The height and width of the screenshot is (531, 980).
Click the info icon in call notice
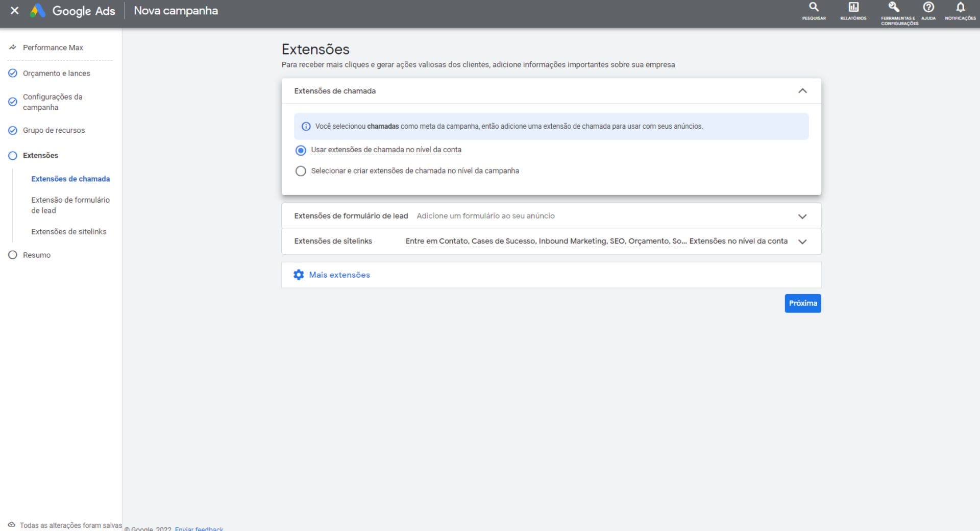306,127
